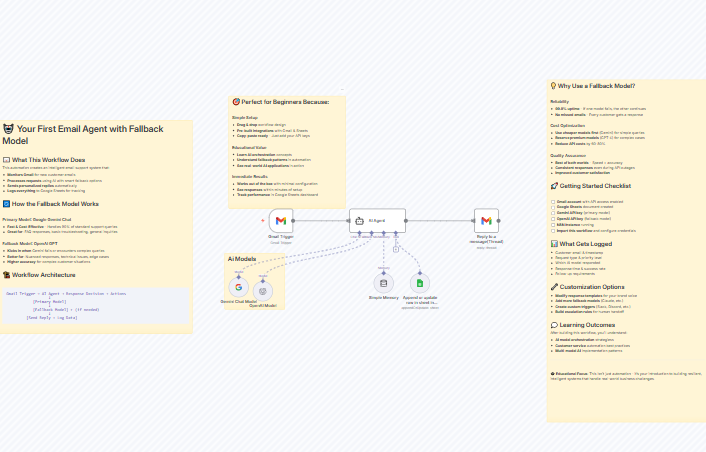
Task: Open the Simple Memory node
Action: pos(383,283)
